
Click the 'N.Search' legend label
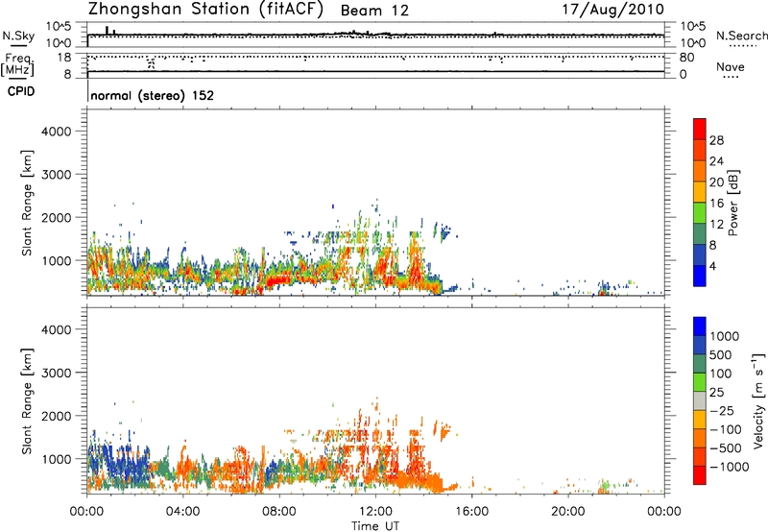(x=741, y=36)
